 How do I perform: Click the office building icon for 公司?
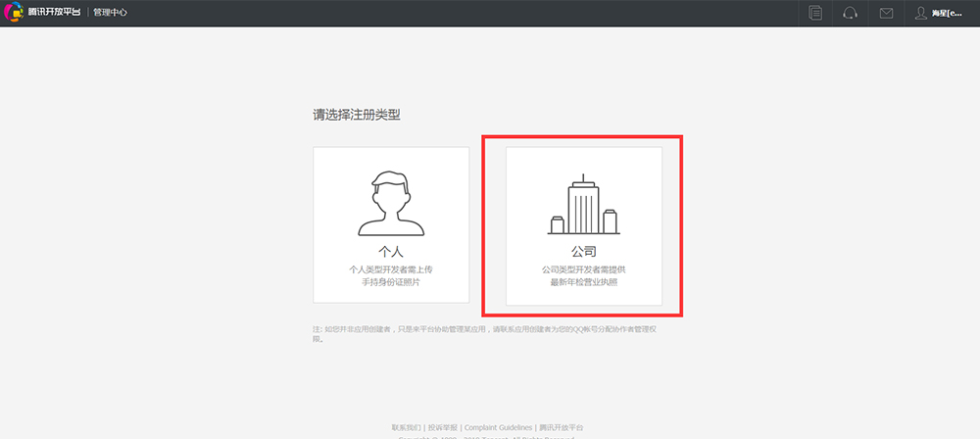[583, 205]
